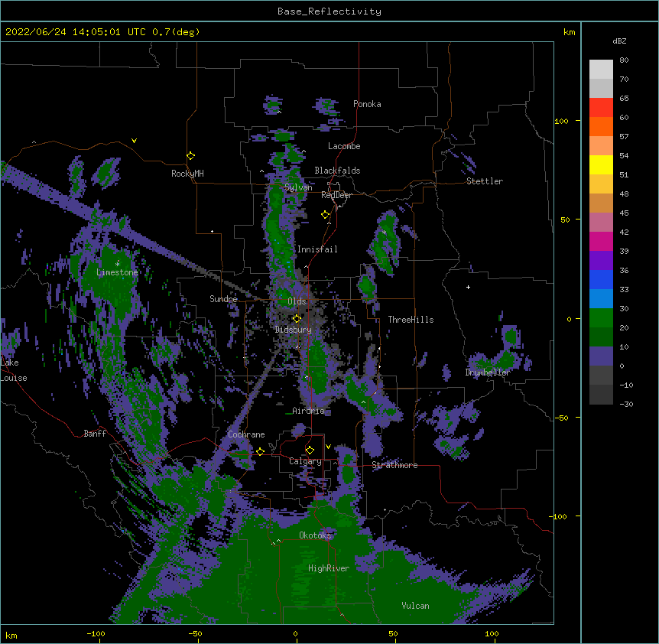Image resolution: width=659 pixels, height=644 pixels.
Task: Click the RockyMH label
Action: coord(187,173)
